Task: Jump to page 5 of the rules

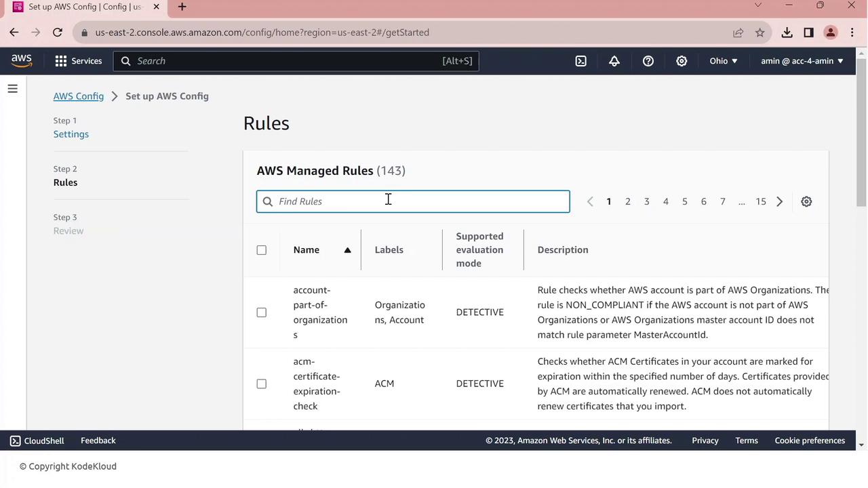Action: click(x=685, y=201)
